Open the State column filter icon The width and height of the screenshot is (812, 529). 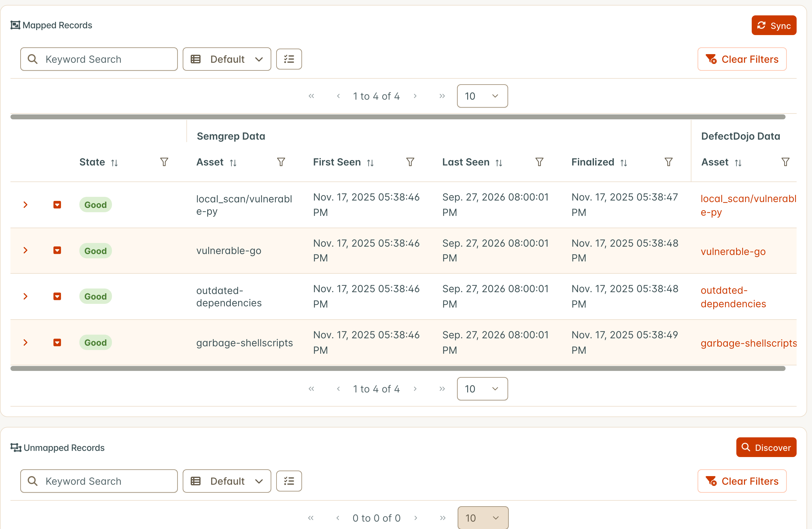[x=164, y=162]
